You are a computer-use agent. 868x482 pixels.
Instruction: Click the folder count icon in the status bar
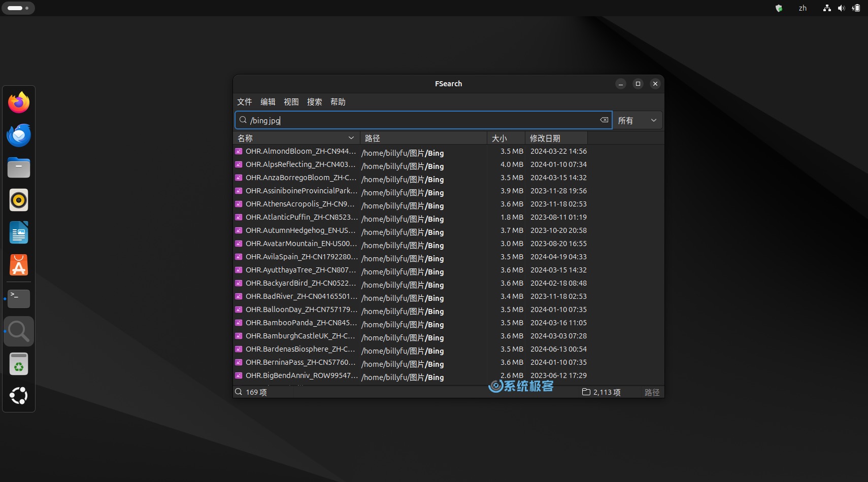point(586,392)
